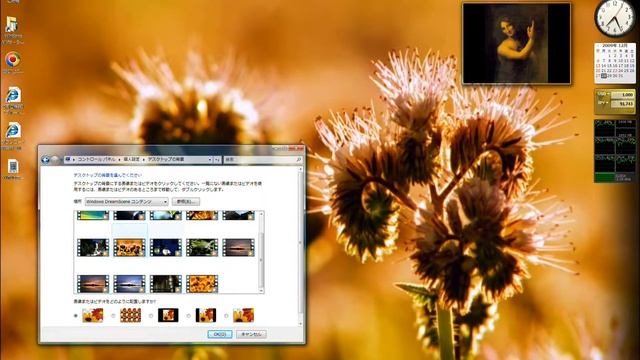640x360 pixels.
Task: Click the calendar gadget
Action: click(615, 63)
